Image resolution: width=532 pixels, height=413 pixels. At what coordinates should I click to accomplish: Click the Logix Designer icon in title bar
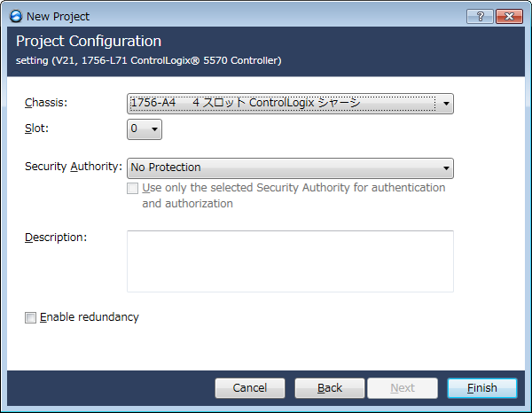pos(15,16)
